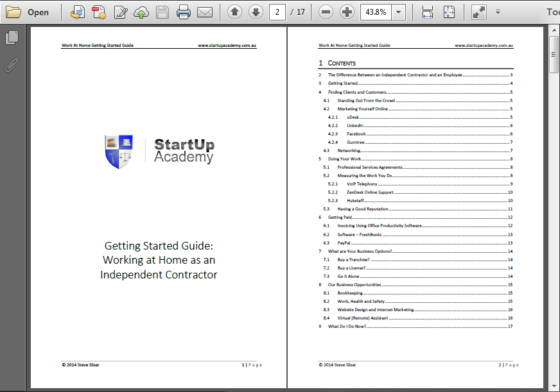The image size is (560, 392).
Task: Click the 43.8% zoom value field
Action: click(x=376, y=12)
